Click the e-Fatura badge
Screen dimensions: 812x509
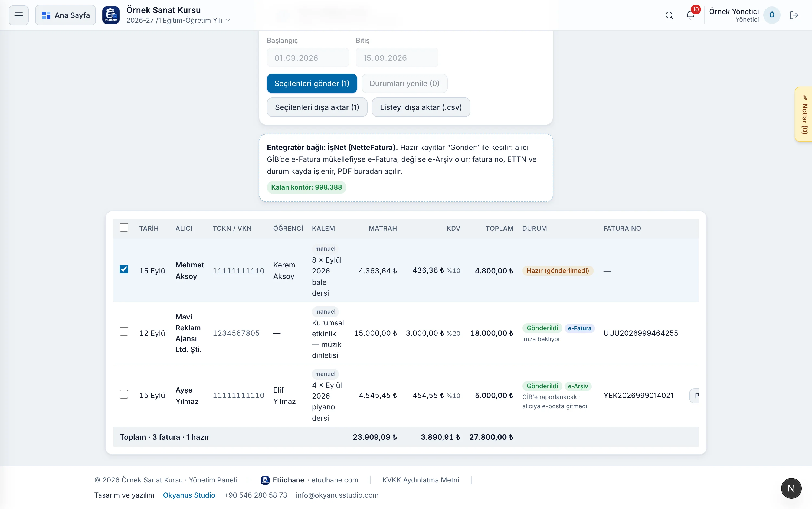(x=579, y=328)
